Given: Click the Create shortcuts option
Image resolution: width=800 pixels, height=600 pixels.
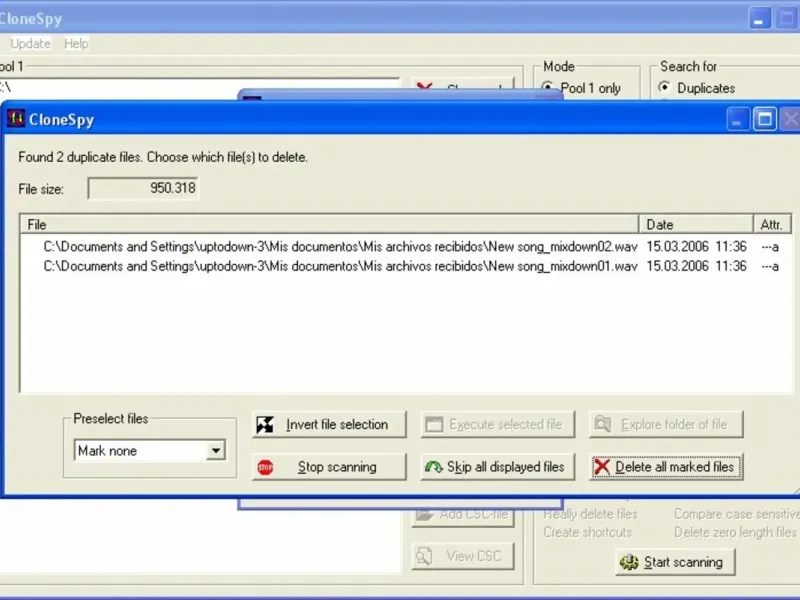Looking at the screenshot, I should click(x=587, y=532).
